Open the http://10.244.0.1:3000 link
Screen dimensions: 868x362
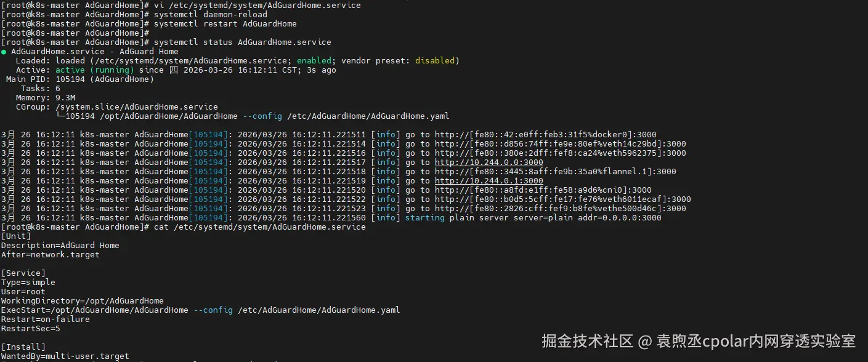(489, 181)
